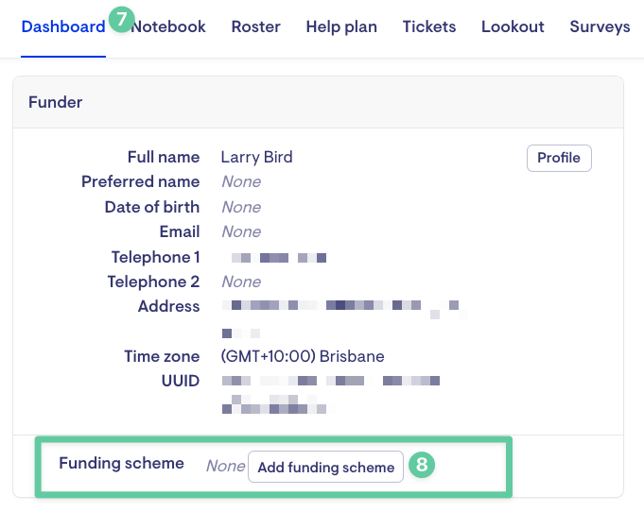Open the funder's Profile button
This screenshot has width=644, height=512.
pyautogui.click(x=559, y=158)
